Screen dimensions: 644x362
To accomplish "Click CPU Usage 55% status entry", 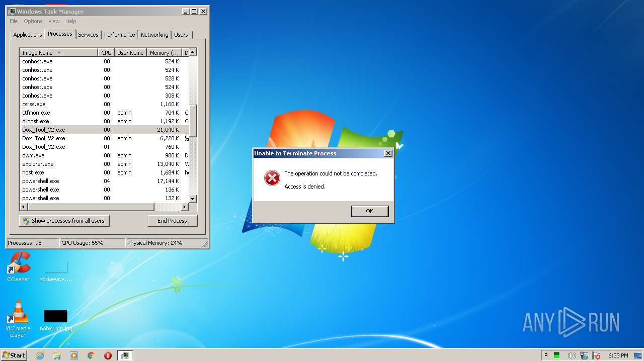I will click(93, 243).
